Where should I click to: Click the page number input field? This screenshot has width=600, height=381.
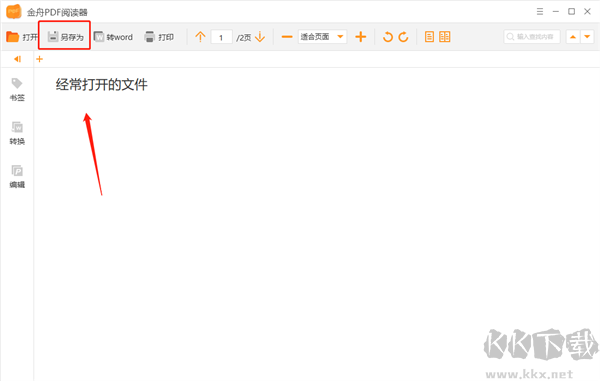pos(221,37)
